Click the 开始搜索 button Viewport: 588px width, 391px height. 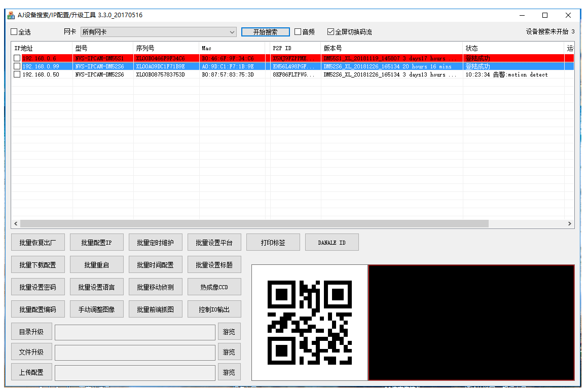pyautogui.click(x=266, y=32)
